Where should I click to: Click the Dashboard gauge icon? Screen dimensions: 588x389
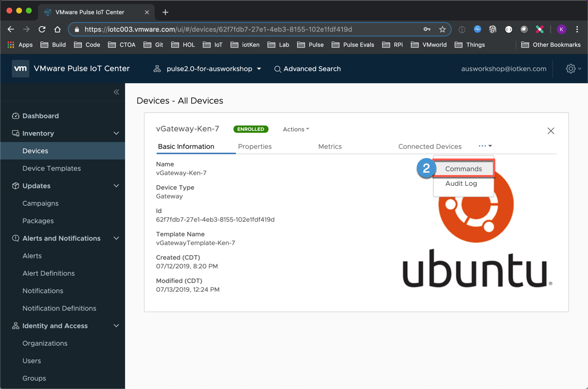point(16,116)
